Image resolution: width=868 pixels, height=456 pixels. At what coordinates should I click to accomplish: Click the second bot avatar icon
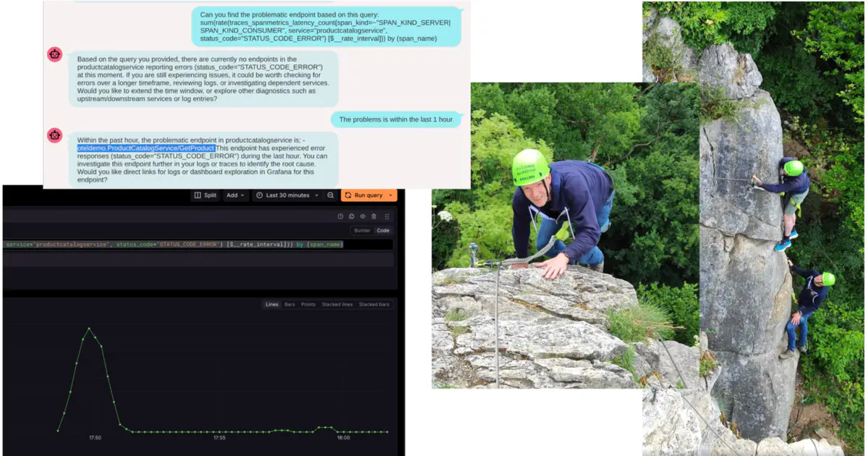[54, 135]
